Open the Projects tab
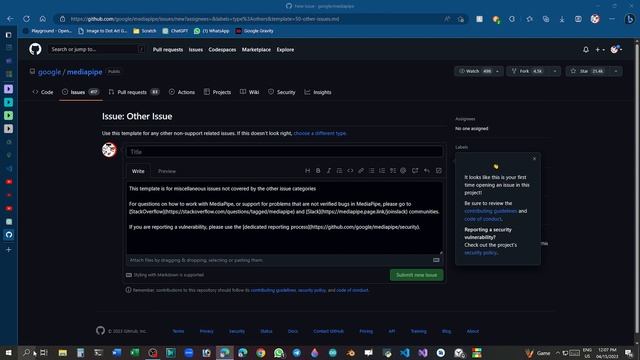 (218, 92)
